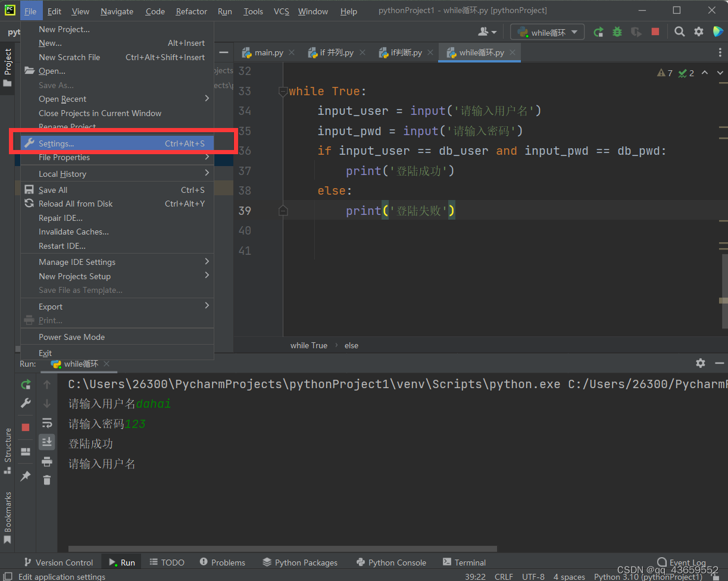The height and width of the screenshot is (581, 728).
Task: Print console output via the printer icon
Action: coord(47,461)
